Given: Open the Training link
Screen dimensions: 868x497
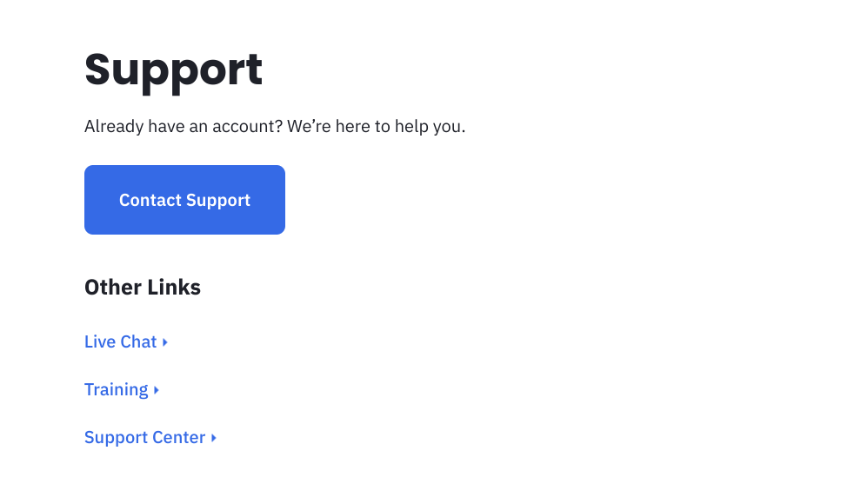Looking at the screenshot, I should 116,389.
